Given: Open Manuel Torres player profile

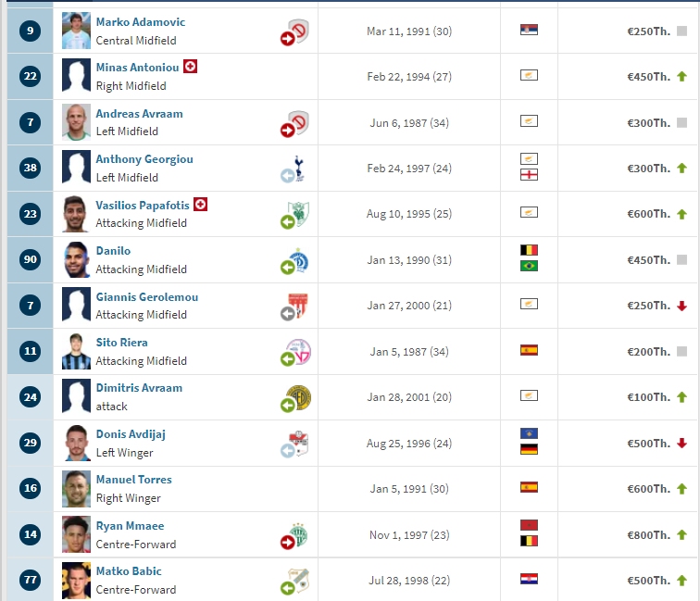Looking at the screenshot, I should (x=134, y=480).
